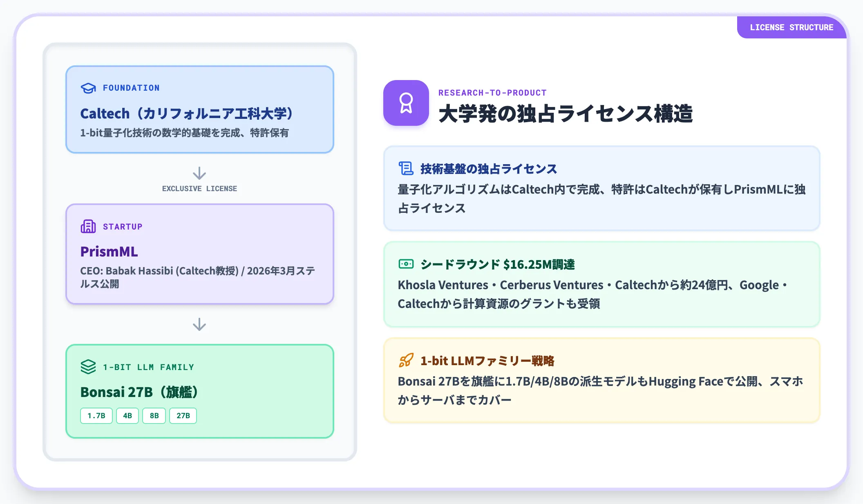Click the down arrow above EXCLUSIVE LICENSE
The width and height of the screenshot is (863, 504).
point(199,173)
